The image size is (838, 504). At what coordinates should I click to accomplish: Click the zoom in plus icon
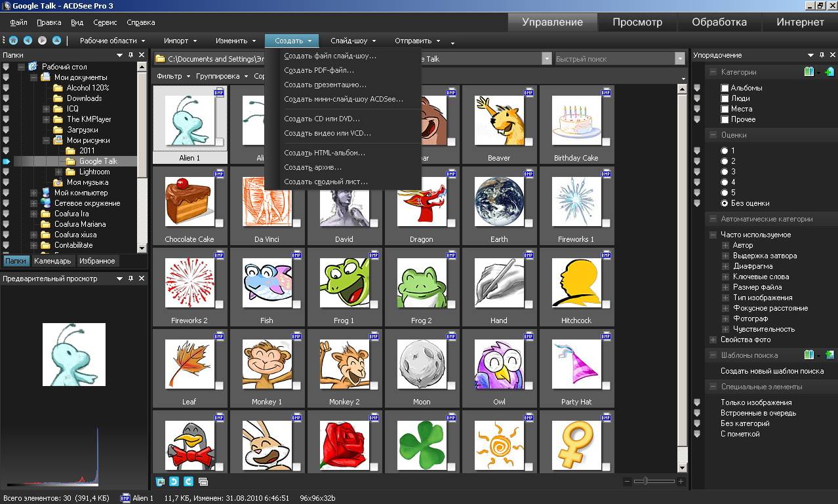tap(681, 482)
